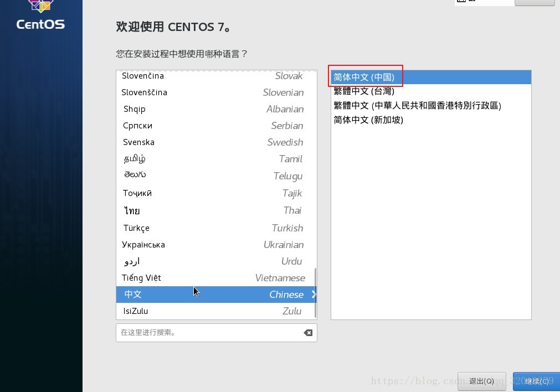Select the Thai language row
Image resolution: width=560 pixels, height=392 pixels.
click(217, 210)
